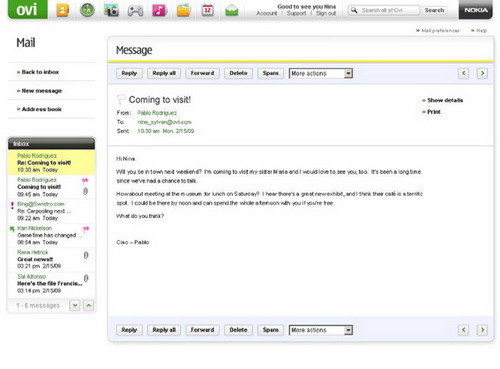The image size is (500, 369).
Task: Page down the inbox list arrow
Action: coord(75,305)
